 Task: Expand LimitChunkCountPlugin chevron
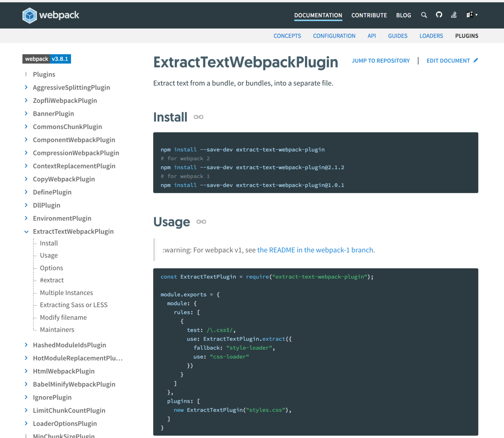pos(26,410)
